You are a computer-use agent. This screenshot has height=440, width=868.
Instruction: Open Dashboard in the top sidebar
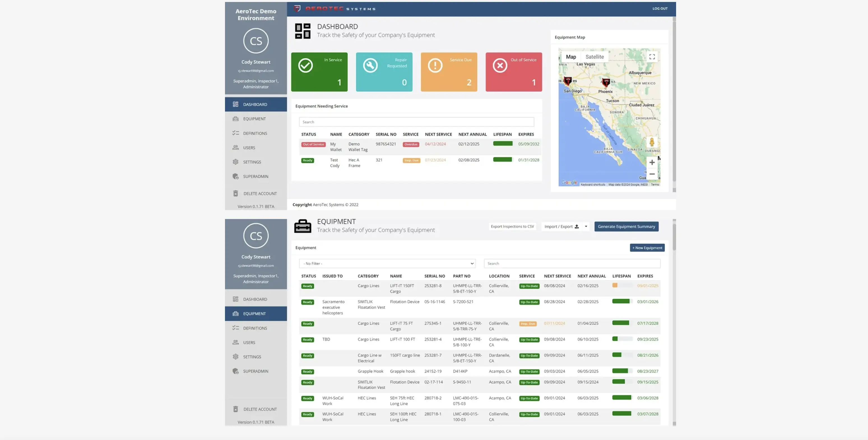pos(256,104)
